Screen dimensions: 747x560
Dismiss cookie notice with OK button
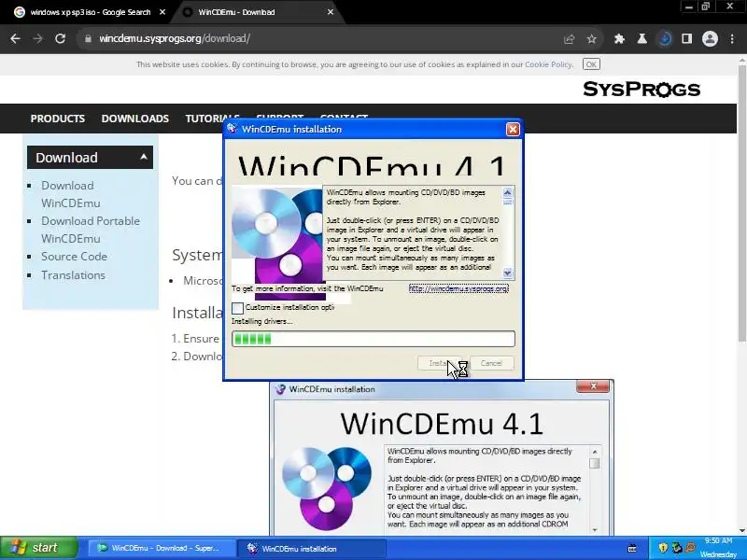(591, 64)
